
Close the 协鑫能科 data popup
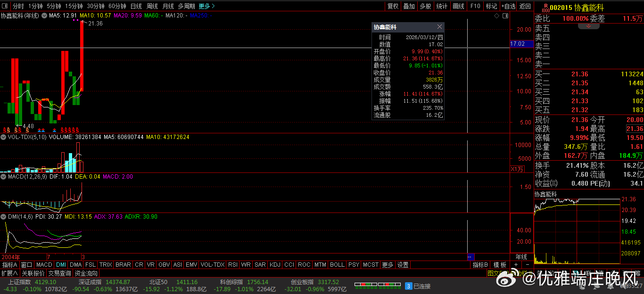pyautogui.click(x=439, y=27)
